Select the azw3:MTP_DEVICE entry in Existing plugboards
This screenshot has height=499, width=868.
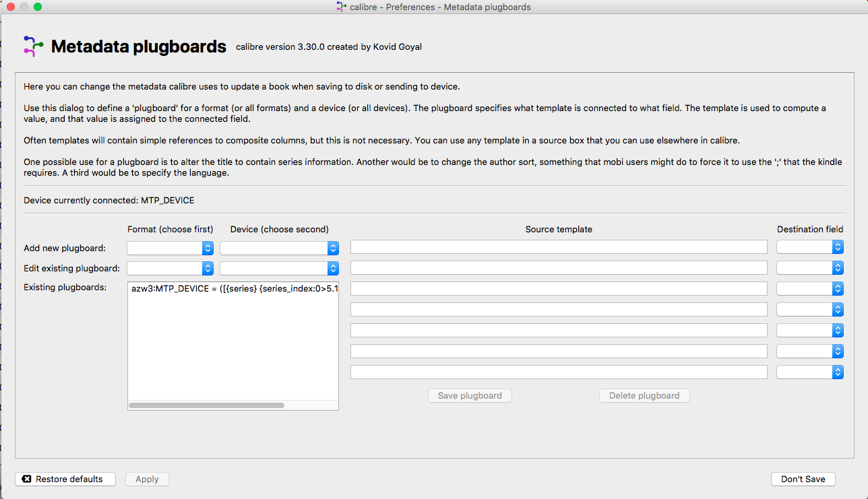(233, 288)
